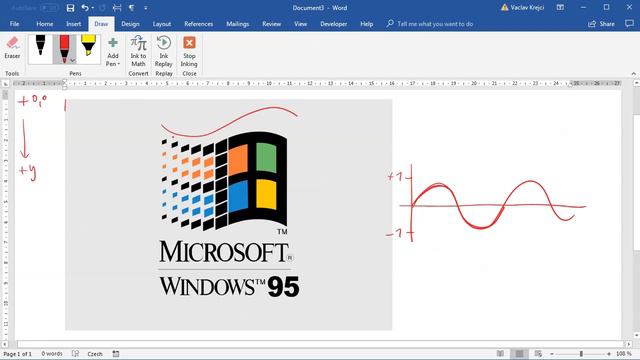Switch to Print Layout view
The width and height of the screenshot is (640, 360).
click(519, 354)
